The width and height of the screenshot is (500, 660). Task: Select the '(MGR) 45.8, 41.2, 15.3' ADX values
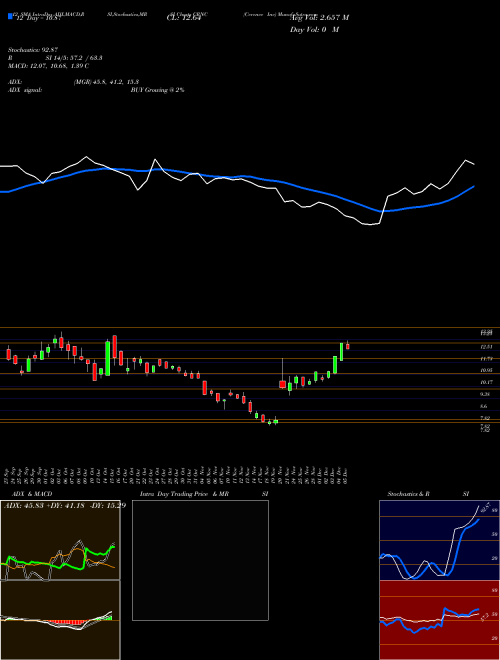(106, 82)
